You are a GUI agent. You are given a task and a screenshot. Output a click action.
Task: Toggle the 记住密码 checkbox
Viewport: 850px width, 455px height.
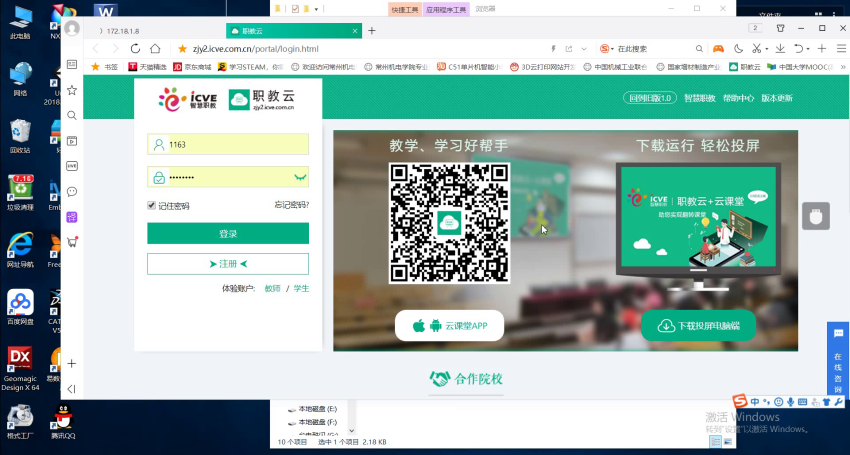tap(152, 206)
